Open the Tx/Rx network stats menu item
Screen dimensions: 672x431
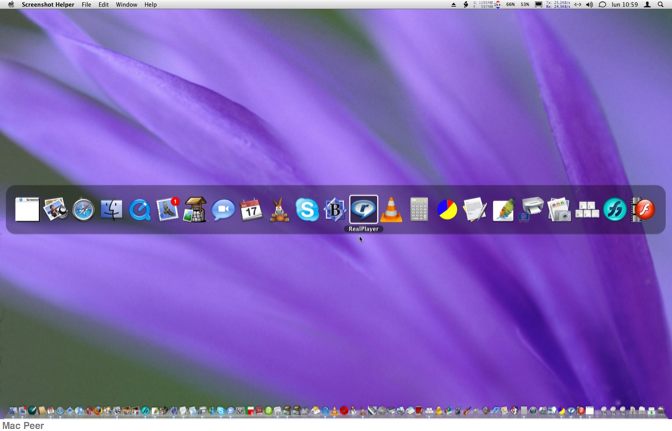click(x=558, y=4)
